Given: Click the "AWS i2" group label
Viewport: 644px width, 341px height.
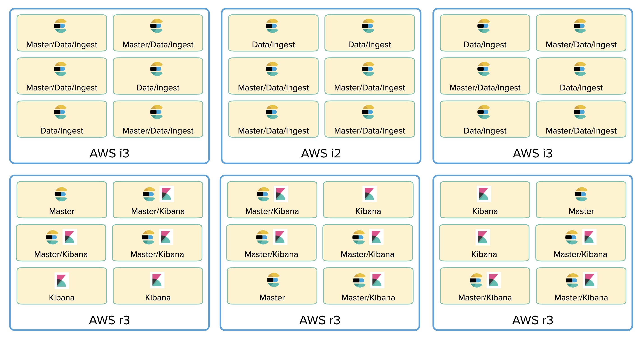Looking at the screenshot, I should pyautogui.click(x=321, y=153).
